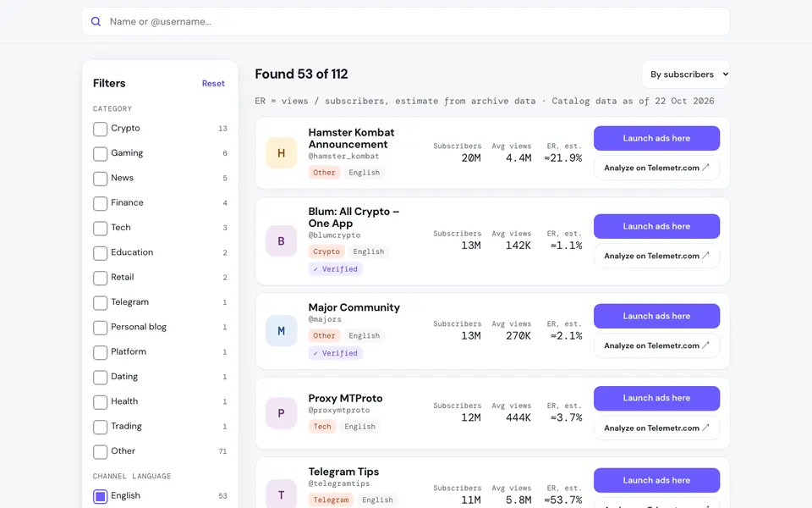Check the Gaming category box
Screen dimensions: 812x508
tap(100, 154)
